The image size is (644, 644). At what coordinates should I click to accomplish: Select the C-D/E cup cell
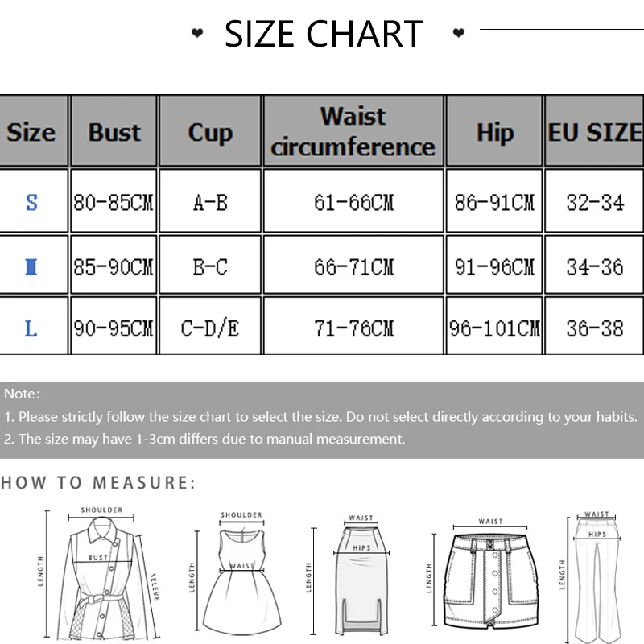(x=210, y=328)
